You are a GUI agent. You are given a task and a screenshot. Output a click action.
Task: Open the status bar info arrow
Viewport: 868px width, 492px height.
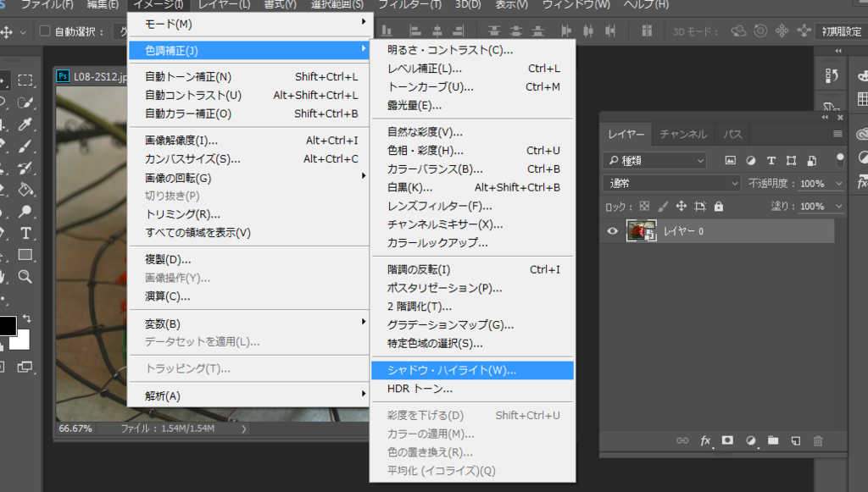tap(243, 429)
